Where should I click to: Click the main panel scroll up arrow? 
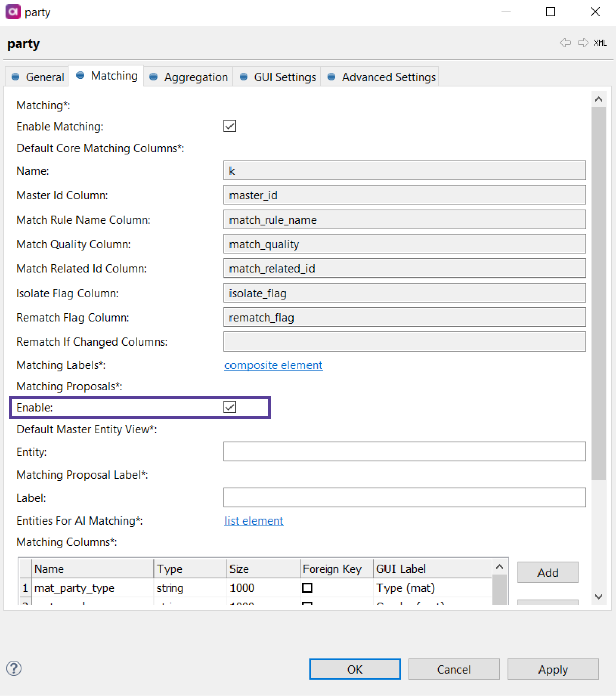pos(598,99)
